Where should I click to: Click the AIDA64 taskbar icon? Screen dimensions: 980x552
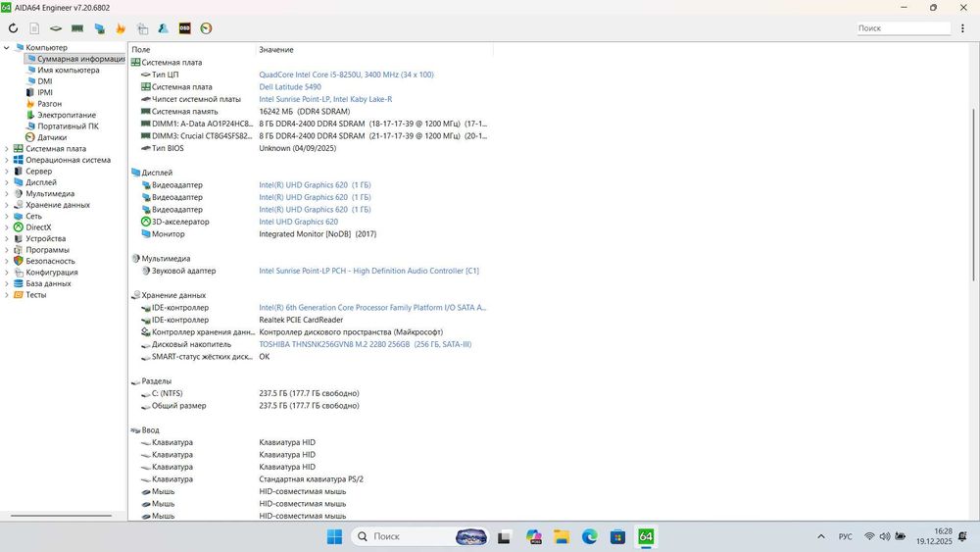tap(646, 536)
